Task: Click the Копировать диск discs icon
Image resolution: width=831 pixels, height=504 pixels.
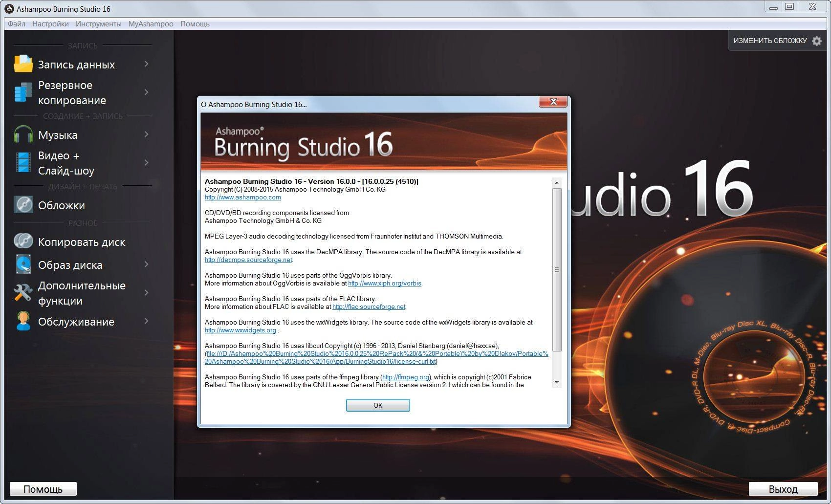Action: [23, 241]
